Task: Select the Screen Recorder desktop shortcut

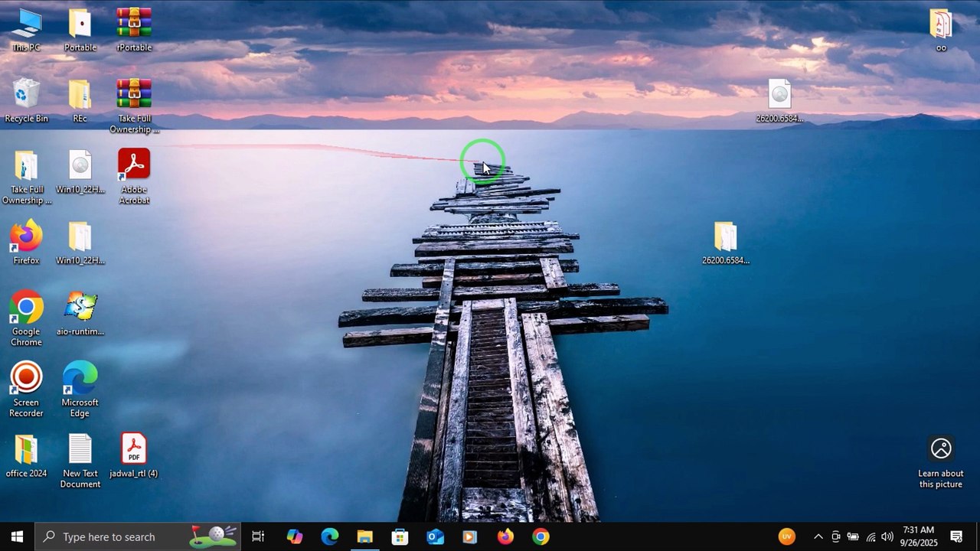Action: coord(26,390)
